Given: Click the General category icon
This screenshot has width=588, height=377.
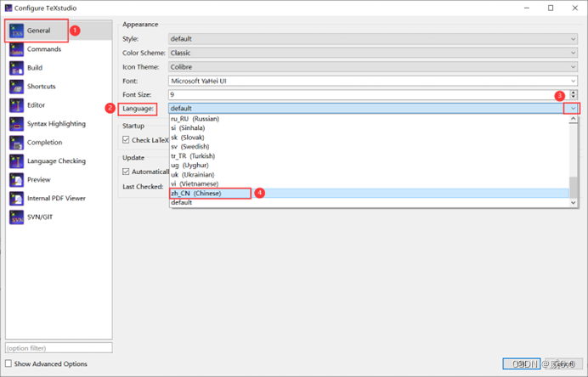Looking at the screenshot, I should [16, 31].
